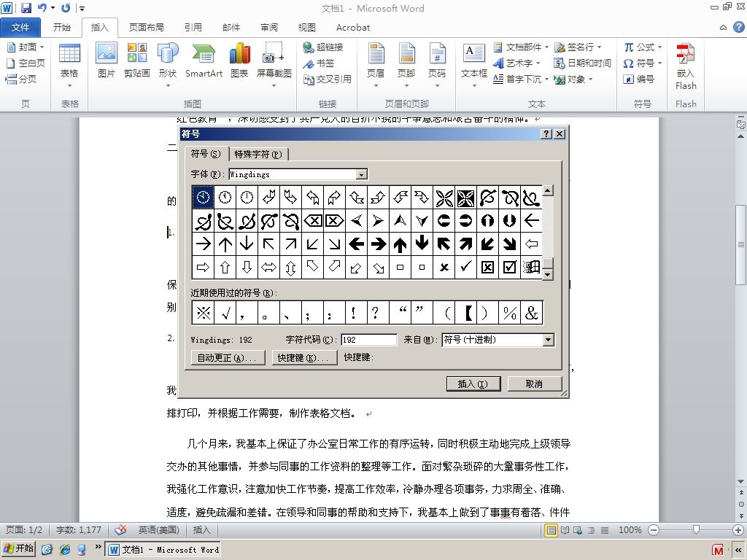This screenshot has height=560, width=747.
Task: Expand the equation (公式) dropdown
Action: pos(659,47)
